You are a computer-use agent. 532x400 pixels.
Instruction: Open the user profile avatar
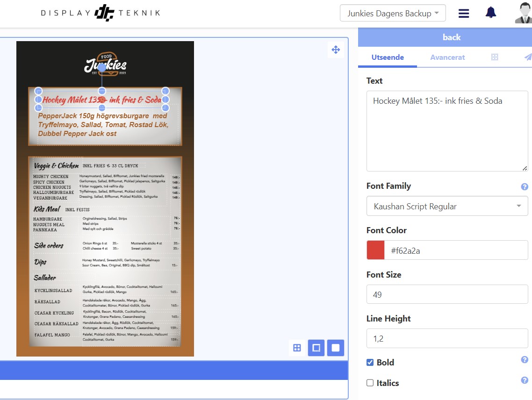point(524,13)
